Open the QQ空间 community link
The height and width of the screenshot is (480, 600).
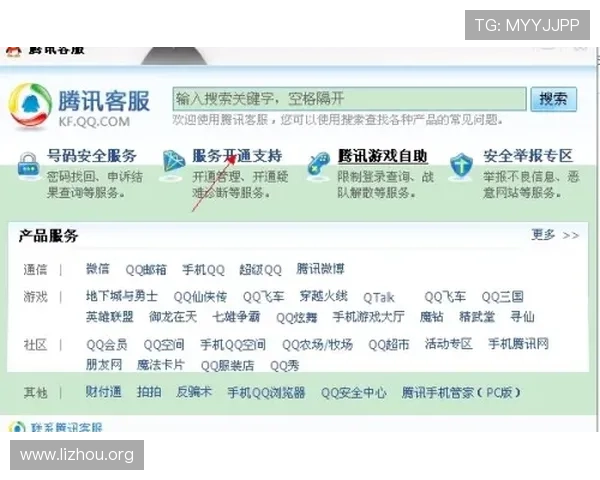(164, 345)
